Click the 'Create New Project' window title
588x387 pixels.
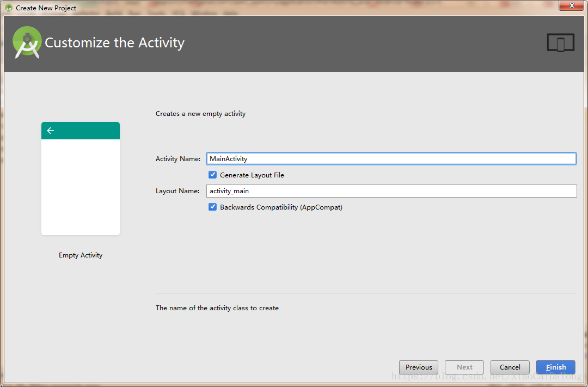46,8
